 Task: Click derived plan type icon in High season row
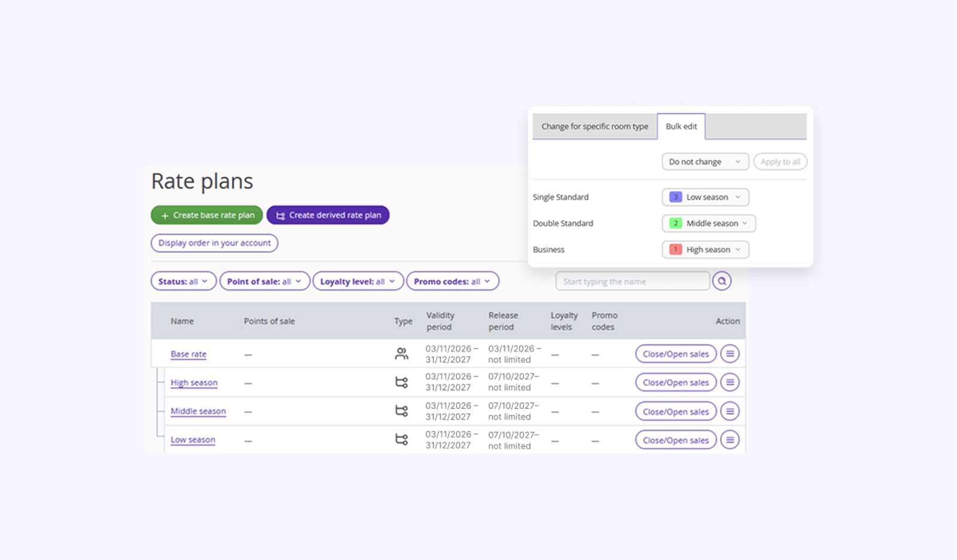point(402,382)
